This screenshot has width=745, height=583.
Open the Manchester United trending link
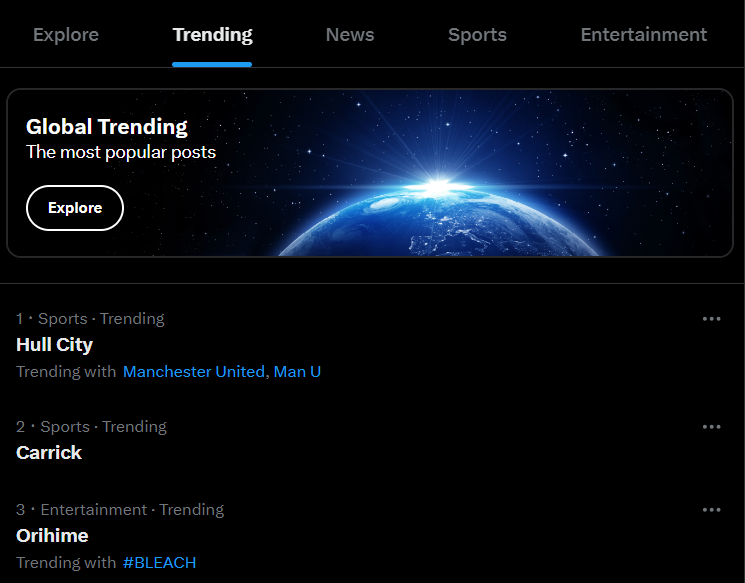pyautogui.click(x=194, y=372)
